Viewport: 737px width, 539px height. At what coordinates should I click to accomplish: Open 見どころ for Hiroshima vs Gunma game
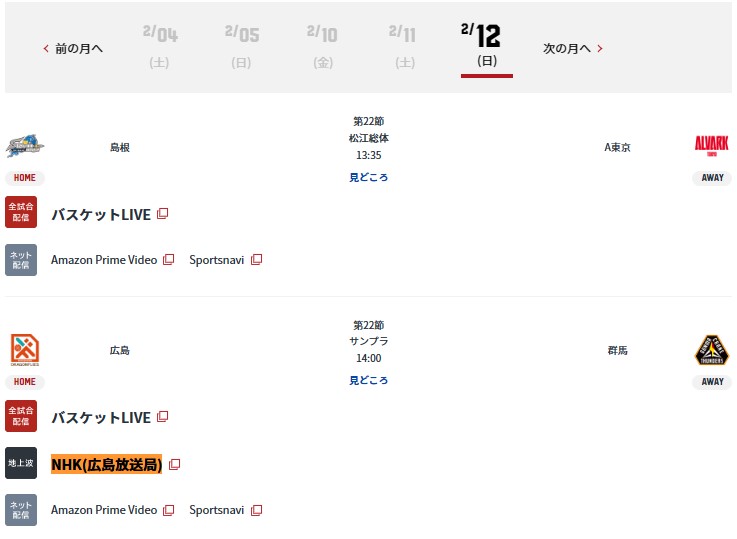point(368,380)
